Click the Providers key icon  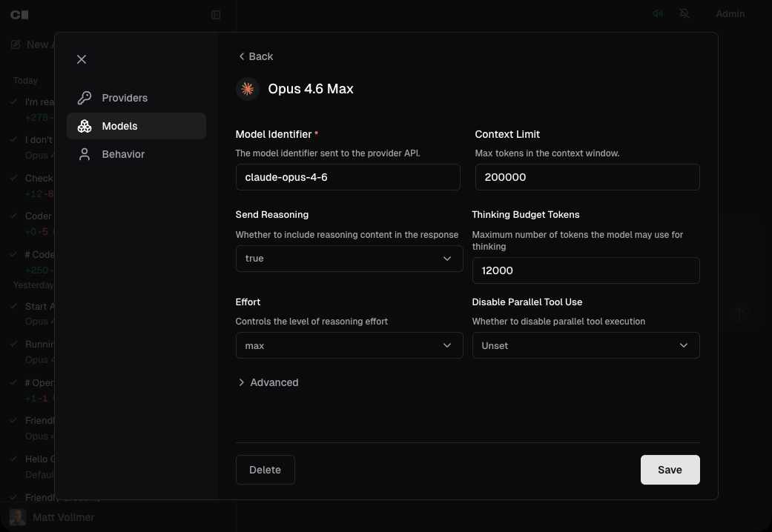85,98
